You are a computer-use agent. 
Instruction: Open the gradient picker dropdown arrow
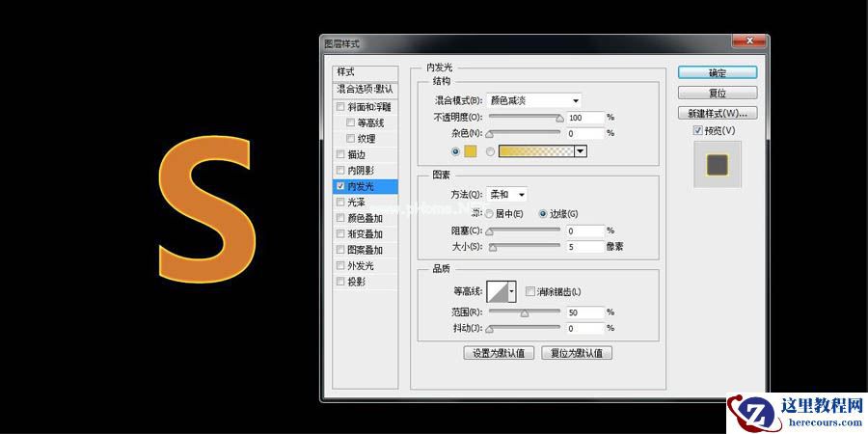pos(581,151)
